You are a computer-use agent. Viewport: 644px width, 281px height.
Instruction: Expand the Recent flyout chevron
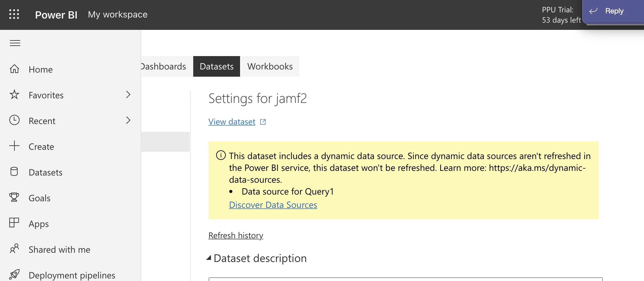tap(128, 120)
